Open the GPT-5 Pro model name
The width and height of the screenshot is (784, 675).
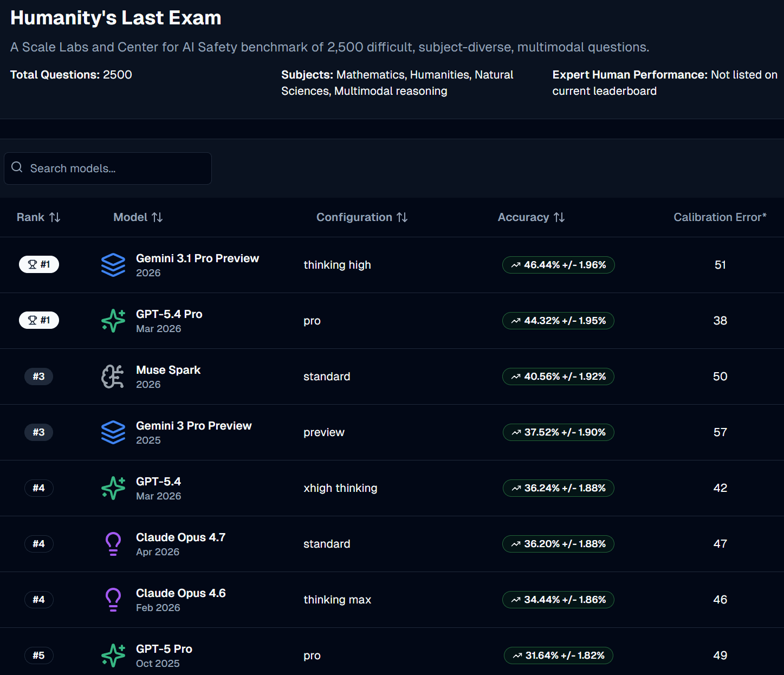click(x=164, y=649)
